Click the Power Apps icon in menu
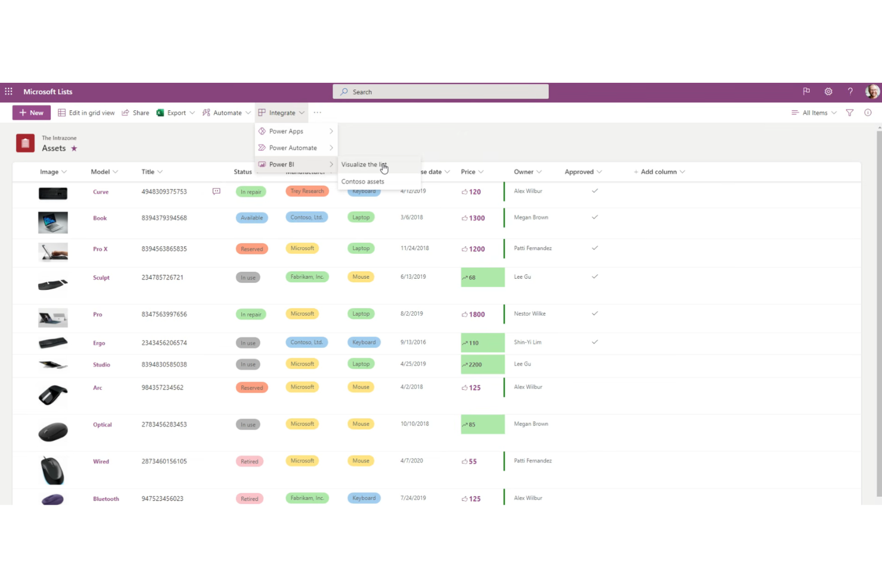The image size is (882, 588). tap(262, 131)
